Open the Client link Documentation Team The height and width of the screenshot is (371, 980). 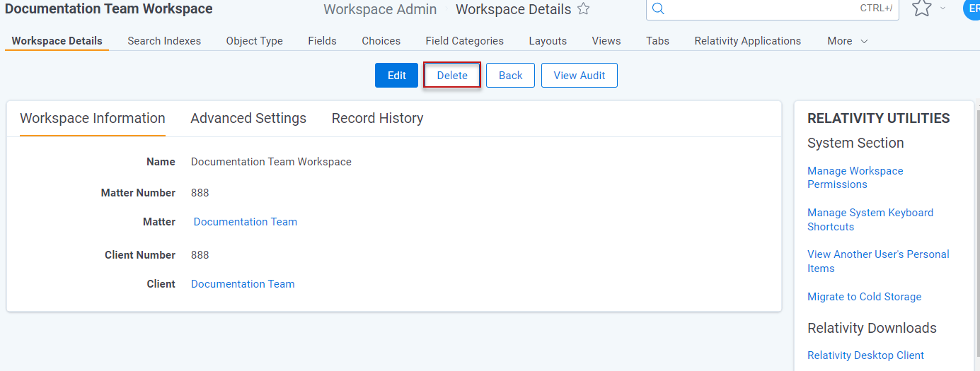243,284
